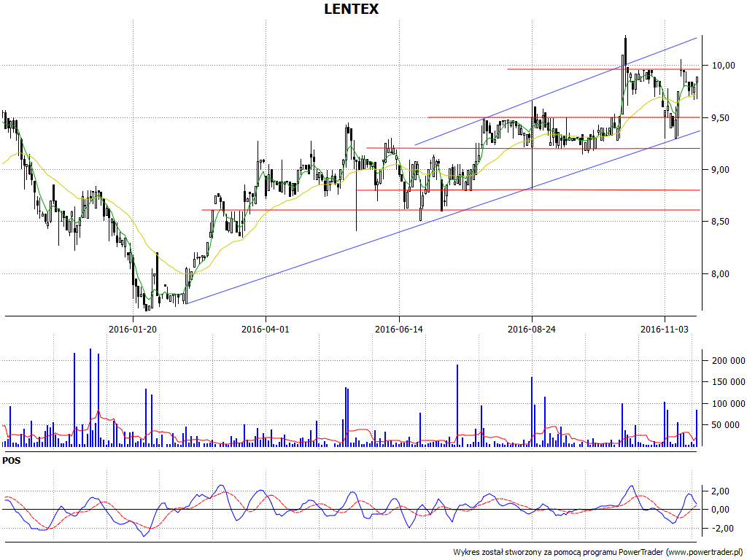Click the 8,00 price axis label
747x560 pixels.
click(x=720, y=274)
